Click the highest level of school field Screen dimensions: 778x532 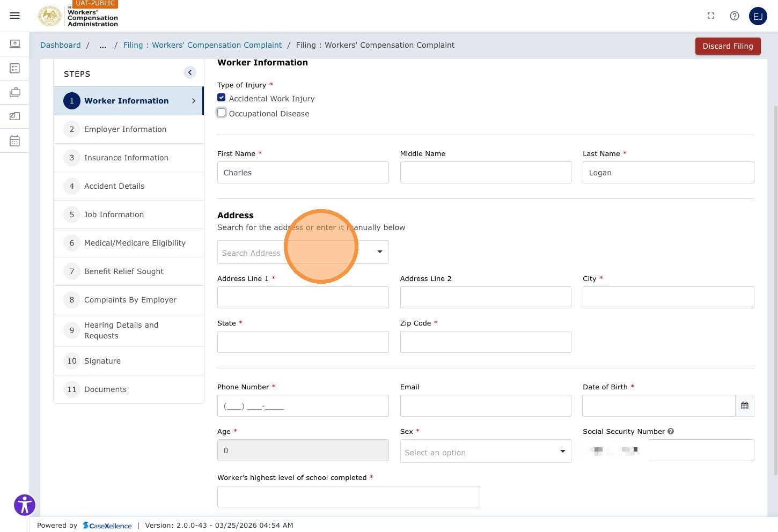pos(349,497)
